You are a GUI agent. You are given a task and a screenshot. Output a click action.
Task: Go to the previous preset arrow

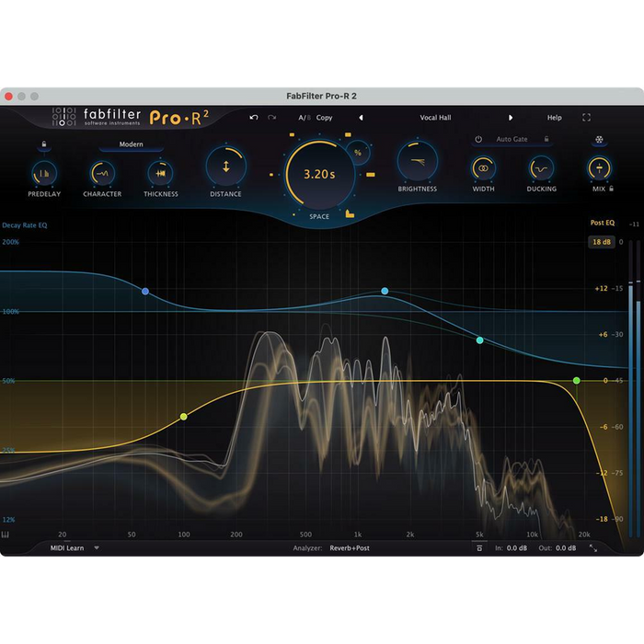click(x=361, y=118)
